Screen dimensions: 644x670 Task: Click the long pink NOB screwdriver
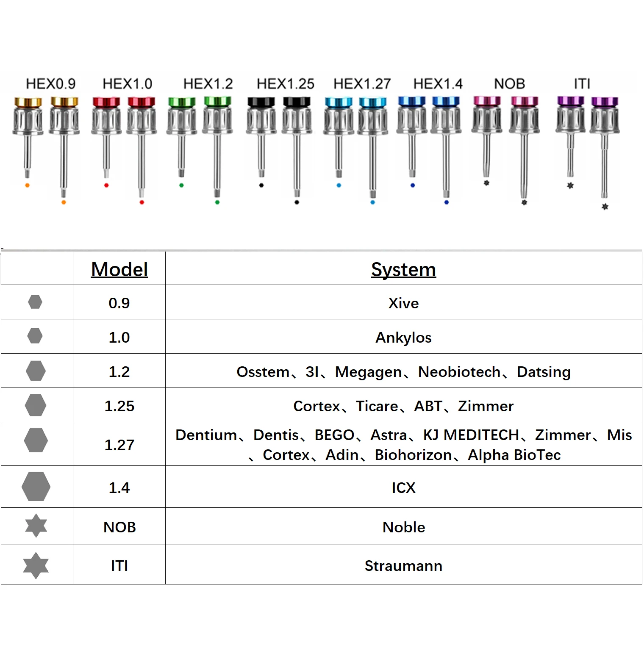tap(525, 147)
